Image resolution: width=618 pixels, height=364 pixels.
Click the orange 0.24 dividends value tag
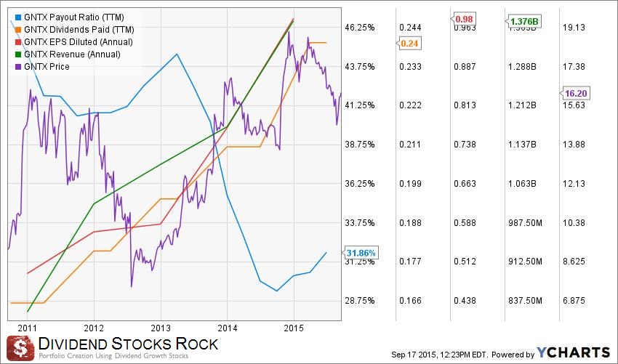409,44
